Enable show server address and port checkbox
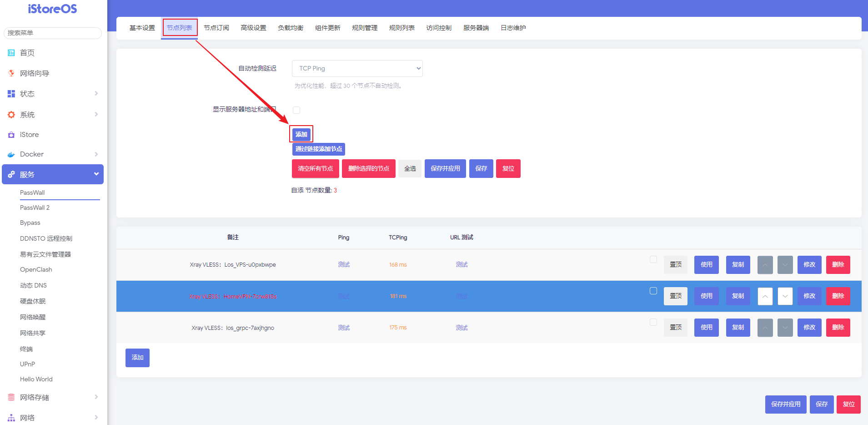 click(296, 110)
